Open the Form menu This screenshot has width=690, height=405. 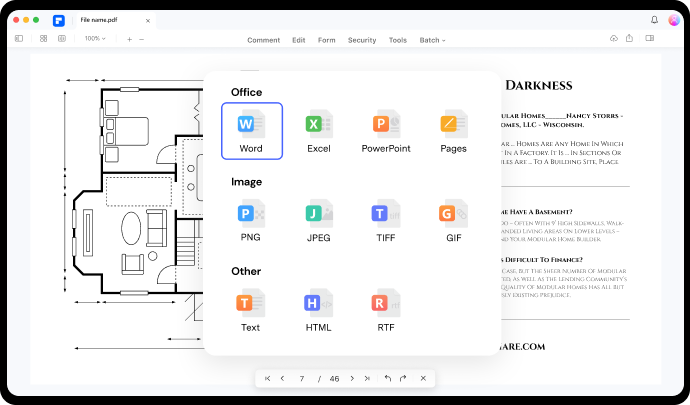(327, 40)
